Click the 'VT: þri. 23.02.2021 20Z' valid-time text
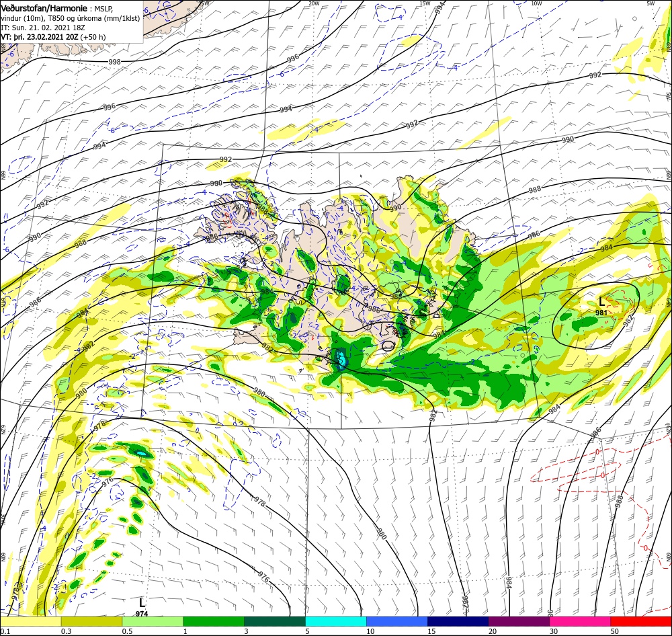672x636 pixels. (40, 37)
